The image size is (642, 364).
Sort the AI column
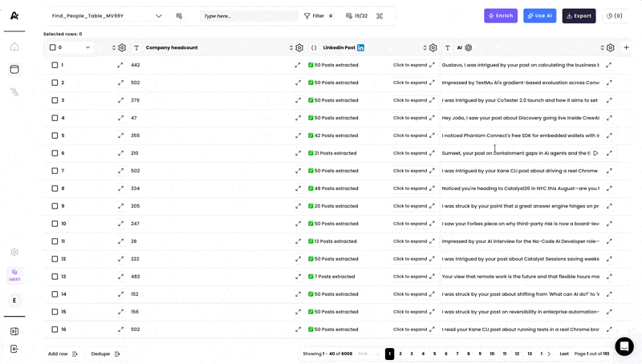[603, 48]
